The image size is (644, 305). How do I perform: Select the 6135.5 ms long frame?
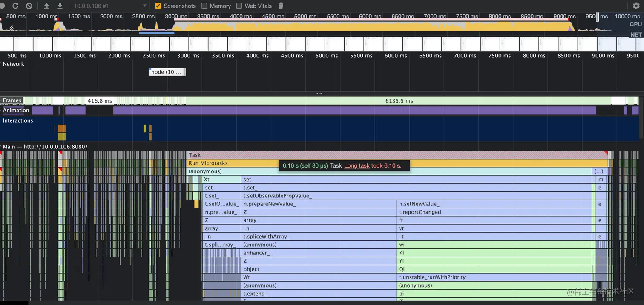399,101
